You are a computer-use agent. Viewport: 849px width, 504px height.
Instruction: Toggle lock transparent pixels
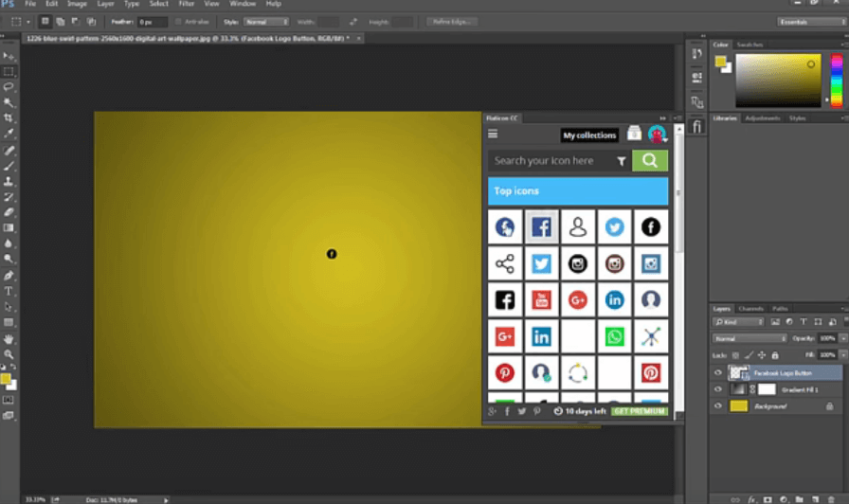click(735, 355)
